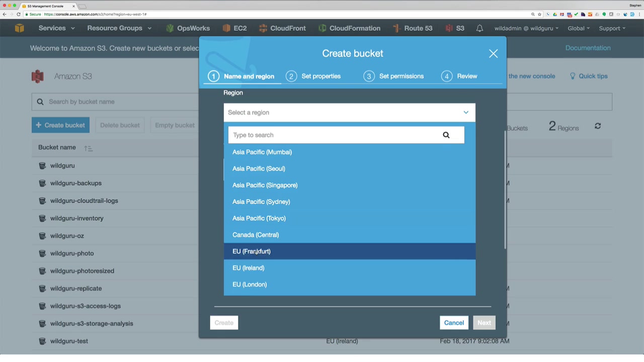The width and height of the screenshot is (644, 362).
Task: Click the Cancel button in the dialog
Action: (454, 323)
